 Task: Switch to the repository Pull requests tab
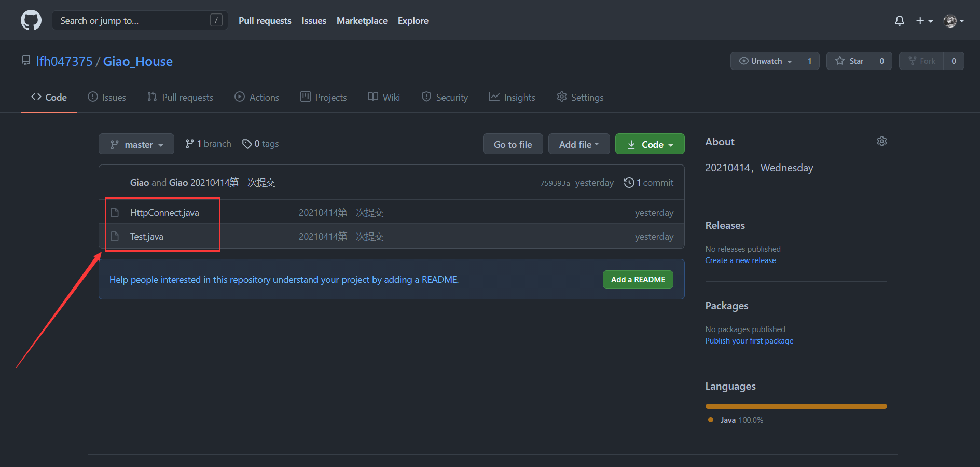tap(180, 97)
